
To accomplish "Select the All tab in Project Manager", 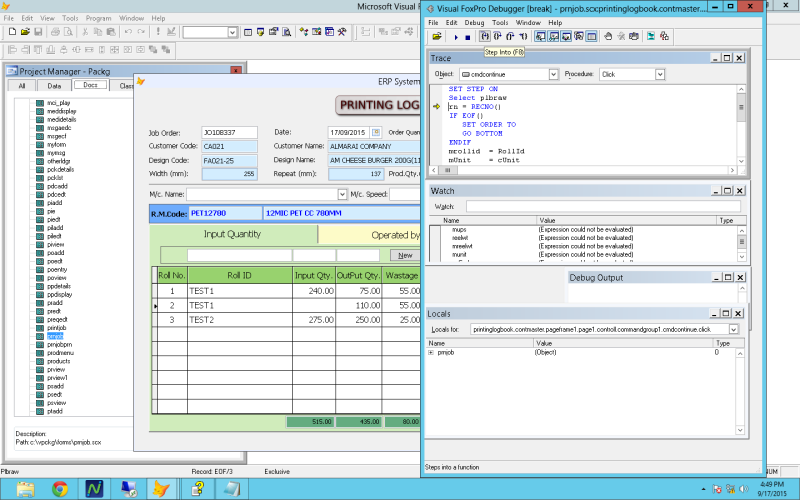I will point(22,86).
